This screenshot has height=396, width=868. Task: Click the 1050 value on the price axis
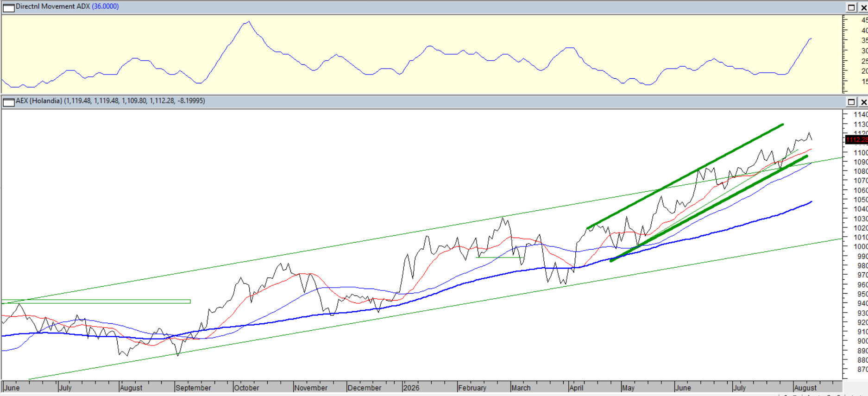(861, 200)
